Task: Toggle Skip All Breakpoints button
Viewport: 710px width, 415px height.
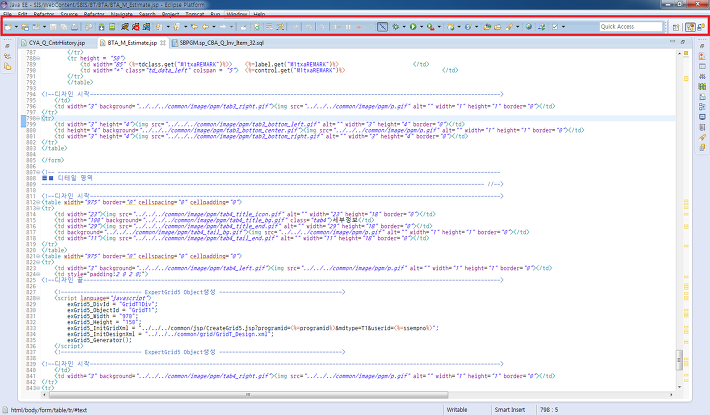Action: pyautogui.click(x=383, y=27)
